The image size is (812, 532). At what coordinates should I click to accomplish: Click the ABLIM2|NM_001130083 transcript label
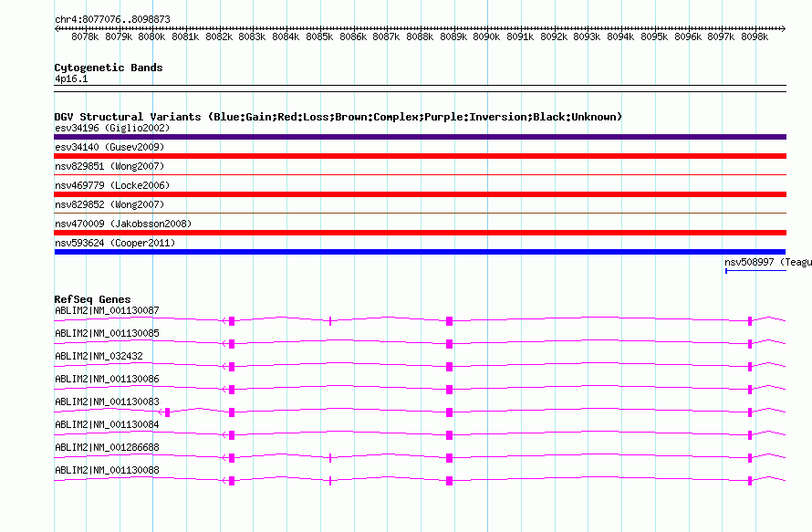click(x=107, y=402)
